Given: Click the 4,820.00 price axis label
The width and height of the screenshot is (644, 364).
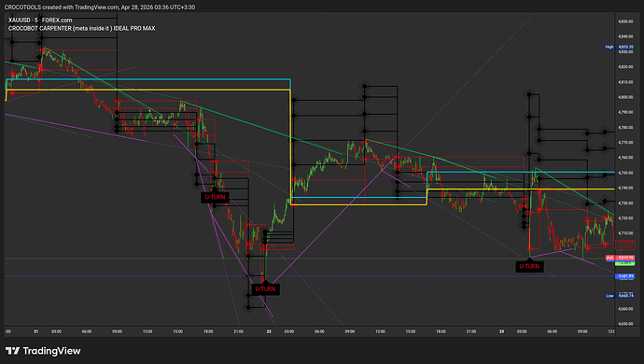Looking at the screenshot, I should (x=625, y=67).
